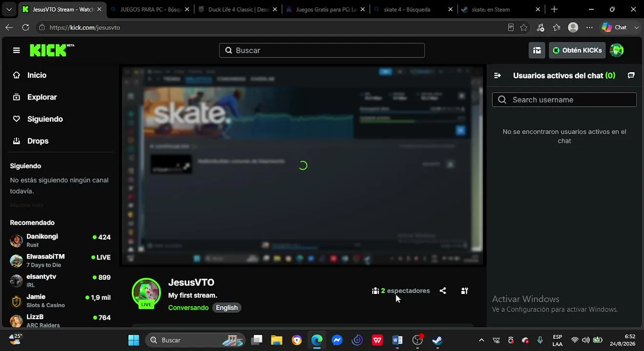Open the Kick shop chest icon
Image resolution: width=644 pixels, height=351 pixels.
click(537, 50)
